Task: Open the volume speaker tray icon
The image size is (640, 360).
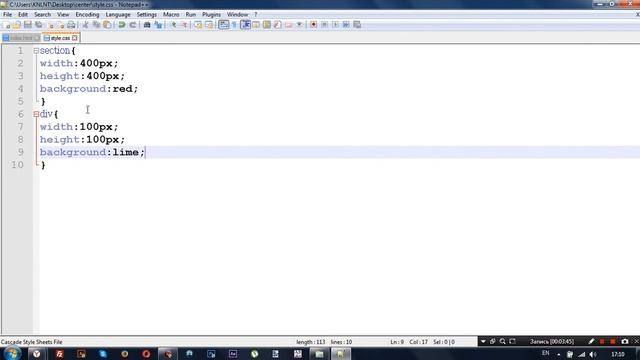Action: click(593, 354)
